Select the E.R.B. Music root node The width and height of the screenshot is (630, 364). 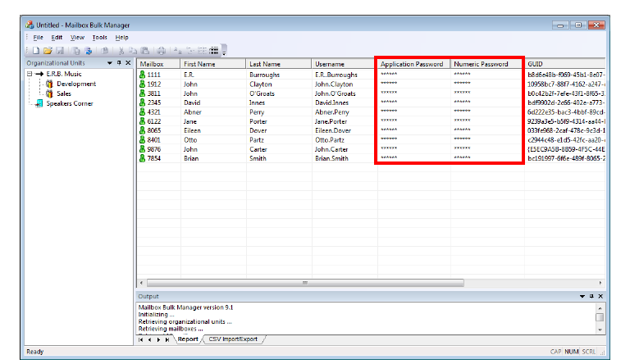tap(64, 74)
